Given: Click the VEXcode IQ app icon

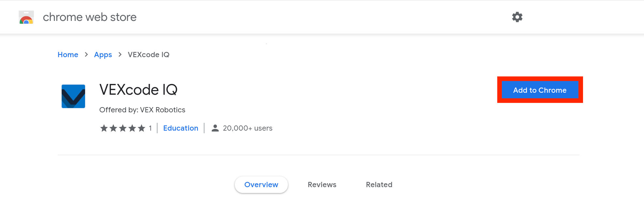Looking at the screenshot, I should (x=73, y=96).
